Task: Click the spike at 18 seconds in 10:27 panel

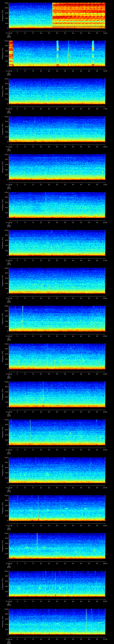Action: 38,507
